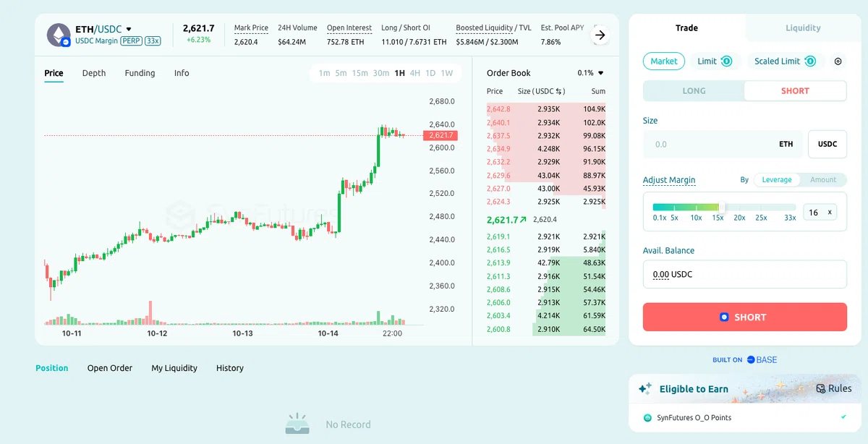868x444 pixels.
Task: Open the Open Order tab
Action: [110, 368]
